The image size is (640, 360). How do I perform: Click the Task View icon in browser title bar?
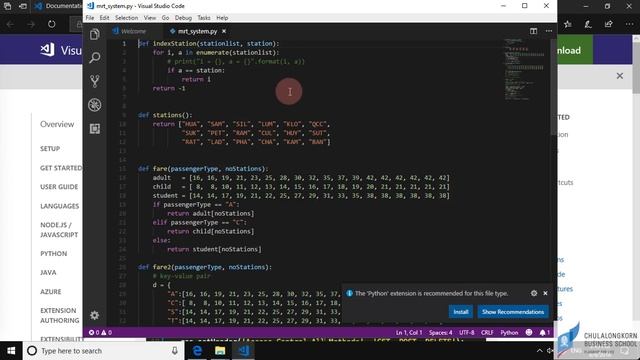pos(7,6)
